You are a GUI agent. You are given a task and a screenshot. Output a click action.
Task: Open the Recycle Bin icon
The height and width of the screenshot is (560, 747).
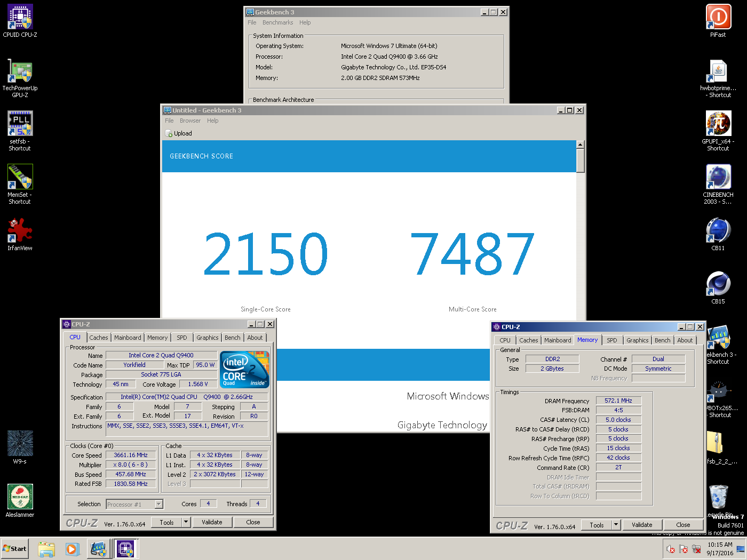719,501
